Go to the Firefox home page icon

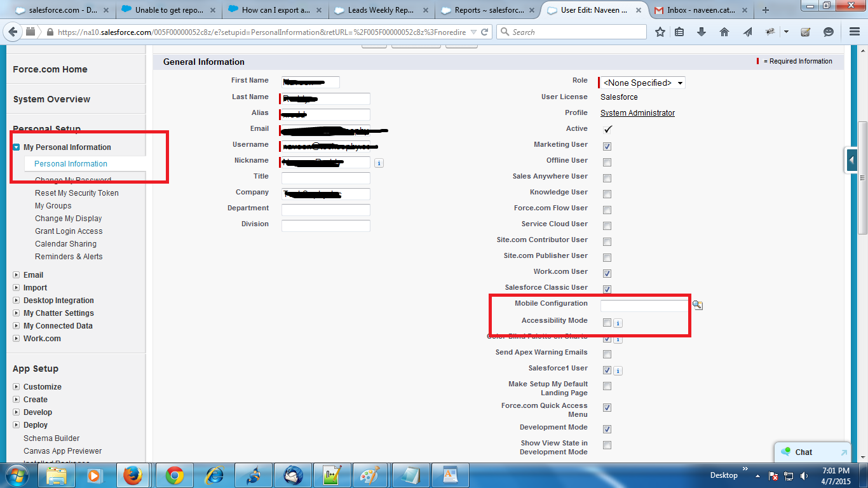coord(724,32)
